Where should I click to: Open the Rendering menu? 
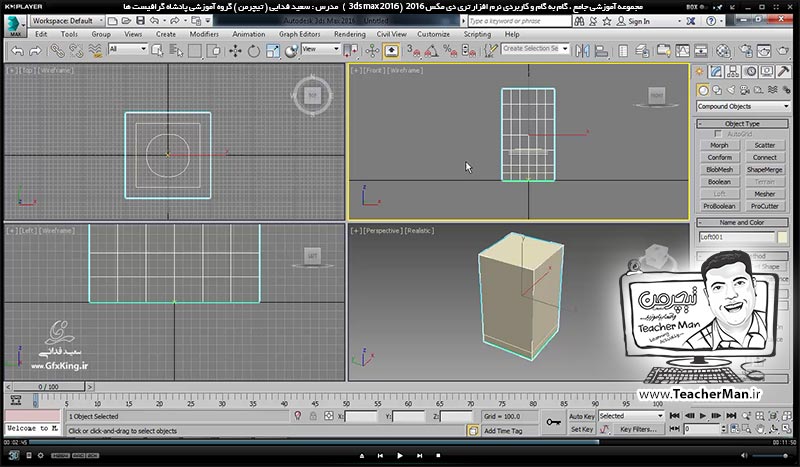tap(349, 34)
